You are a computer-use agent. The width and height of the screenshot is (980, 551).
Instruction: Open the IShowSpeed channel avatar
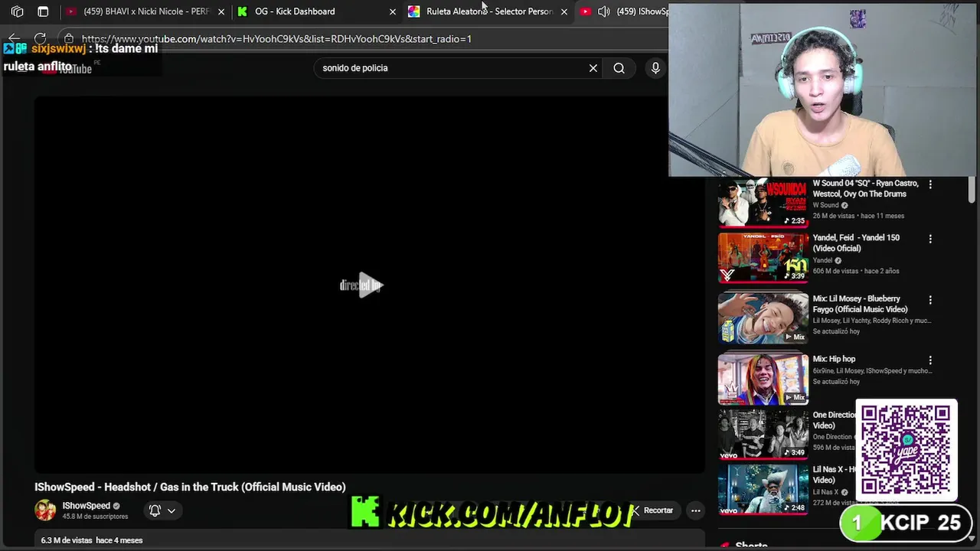[x=45, y=510]
